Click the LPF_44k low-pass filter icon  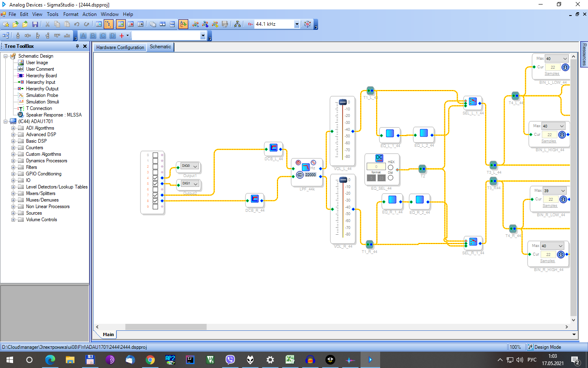pyautogui.click(x=306, y=167)
